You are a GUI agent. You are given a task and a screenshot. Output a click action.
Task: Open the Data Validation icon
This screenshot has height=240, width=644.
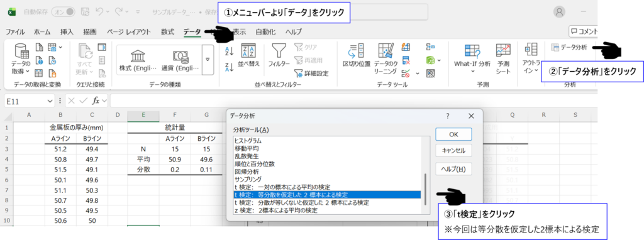point(406,74)
